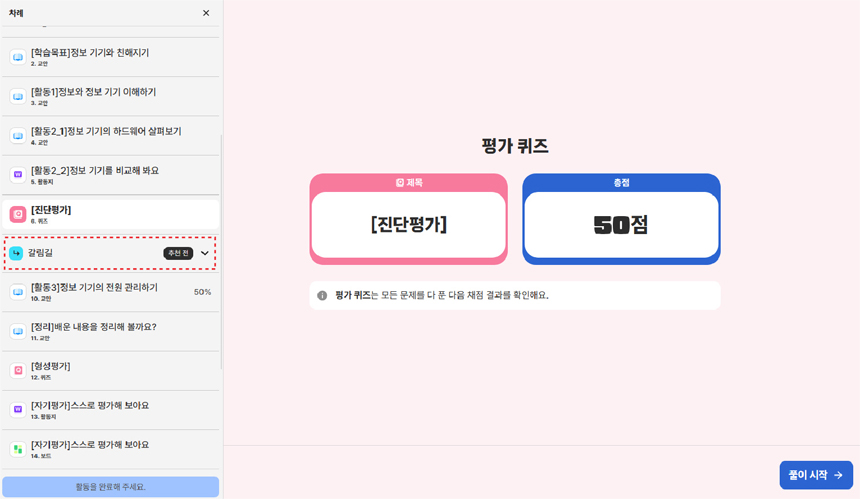Open [정리]배운 내용을 정리해 볼까요?
The image size is (860, 499).
coord(93,327)
